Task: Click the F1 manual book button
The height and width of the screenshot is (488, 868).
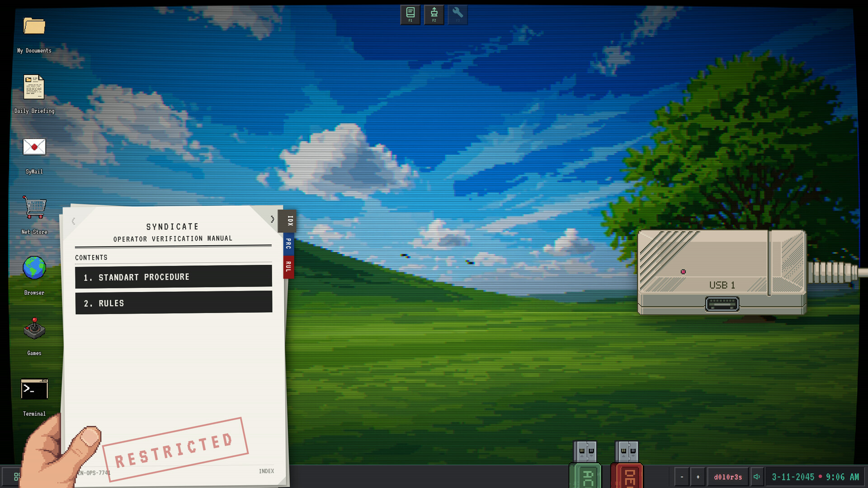Action: [410, 14]
